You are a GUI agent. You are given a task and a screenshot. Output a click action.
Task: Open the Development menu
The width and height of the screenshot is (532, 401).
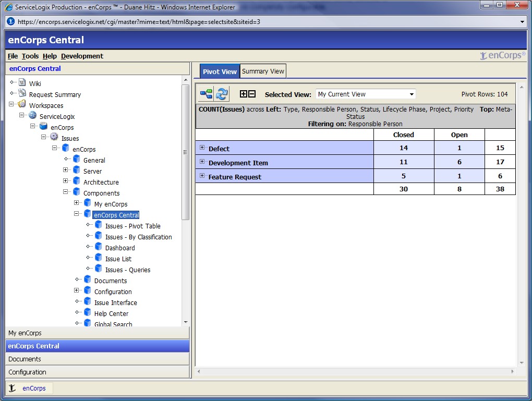coord(82,56)
